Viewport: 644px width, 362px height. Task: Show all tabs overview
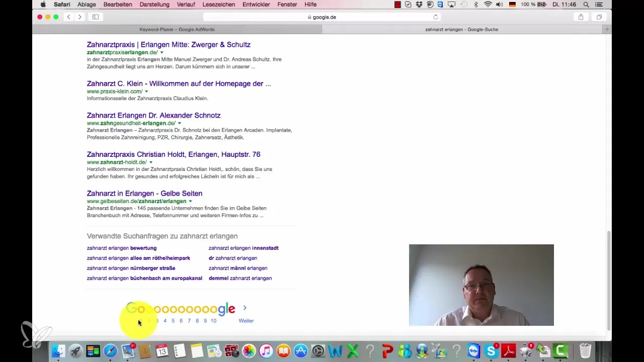(599, 17)
